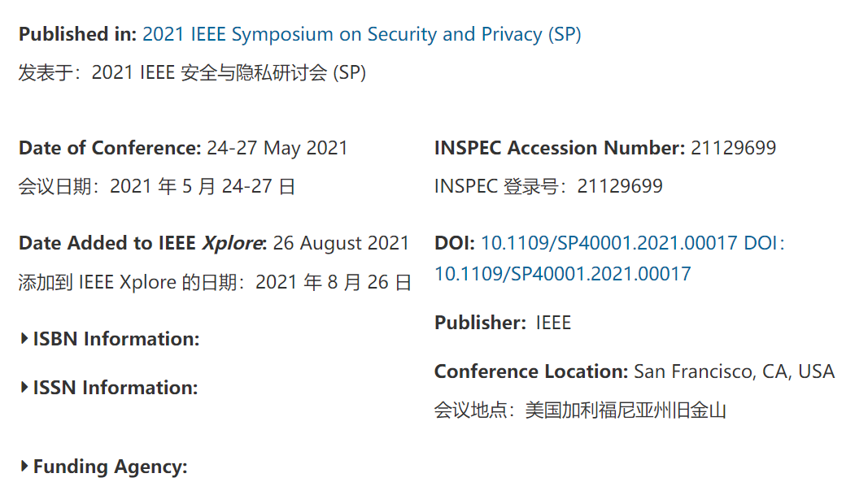Click the Chinese line 添加到 IEEE Xplore 的日期
Image resolution: width=868 pixels, height=495 pixels.
215,283
